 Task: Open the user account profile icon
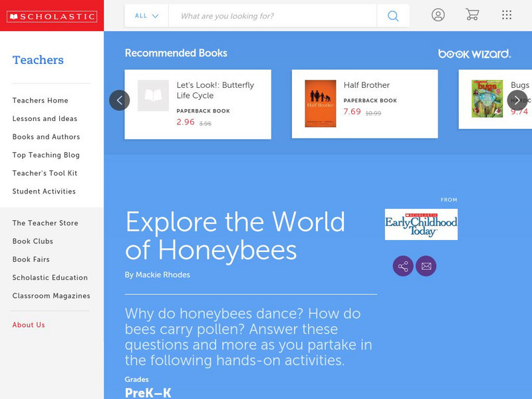438,15
